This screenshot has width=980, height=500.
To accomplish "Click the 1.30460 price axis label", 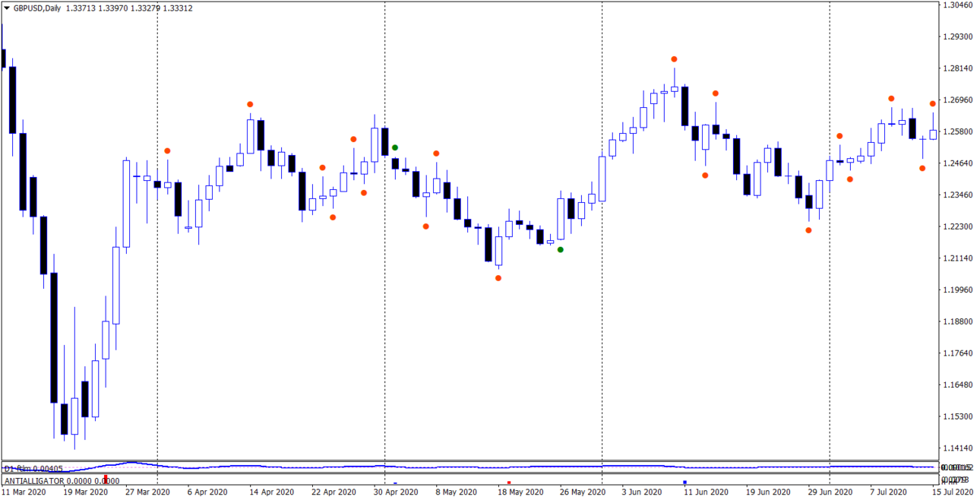I will [958, 5].
